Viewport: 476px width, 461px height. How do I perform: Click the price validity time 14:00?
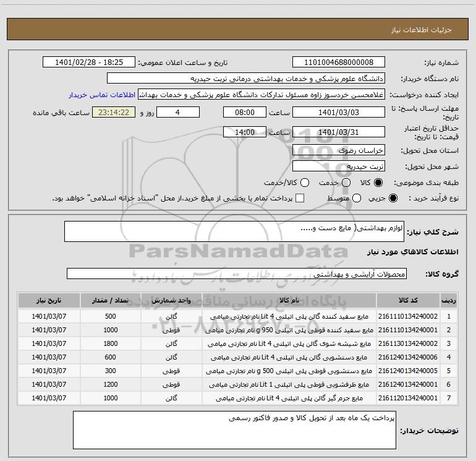tap(245, 132)
